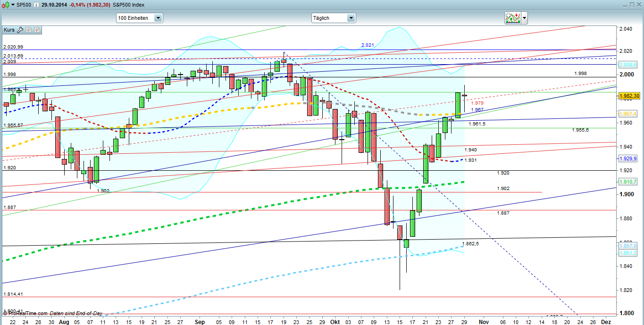
Task: Open the 100 Einheiten dropdown
Action: pyautogui.click(x=140, y=18)
